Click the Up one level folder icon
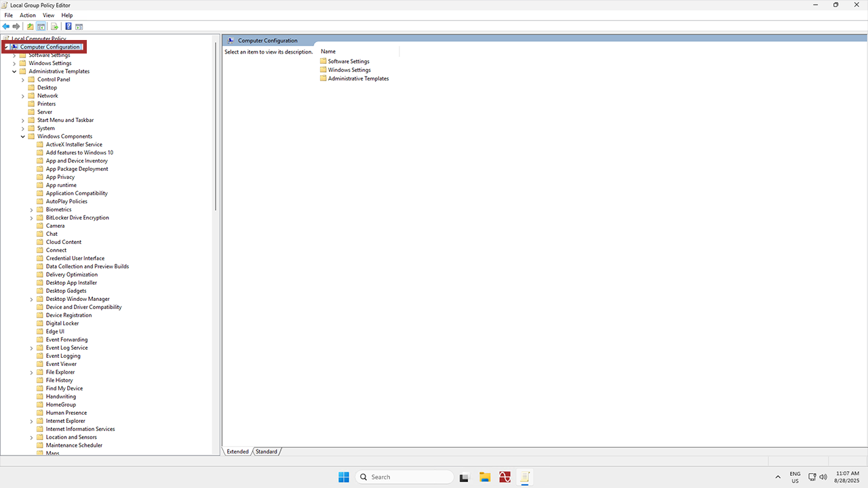Viewport: 868px width, 488px height. (x=30, y=26)
